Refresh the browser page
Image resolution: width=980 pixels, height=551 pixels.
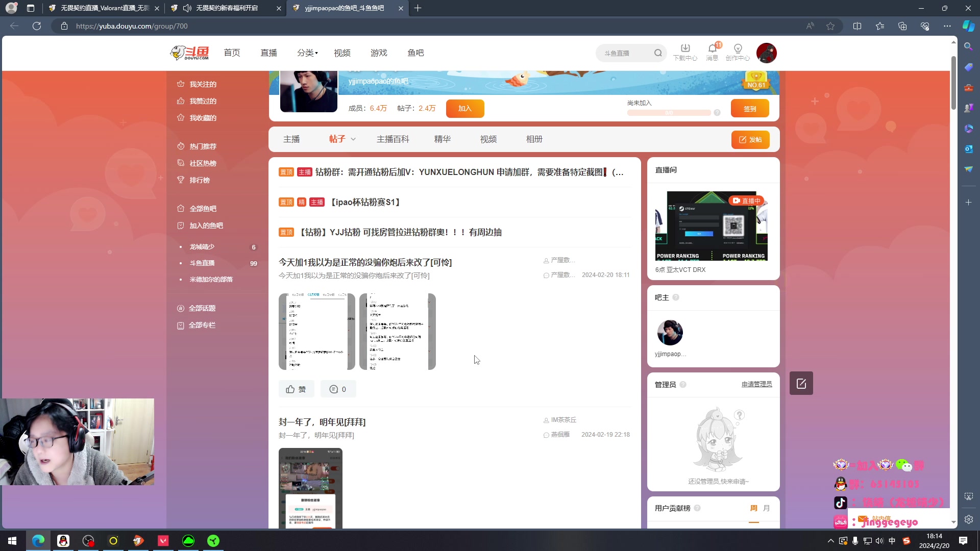point(37,26)
